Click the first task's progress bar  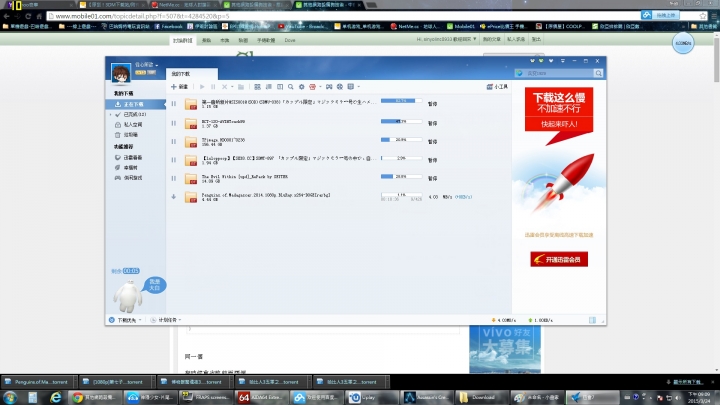pos(401,101)
